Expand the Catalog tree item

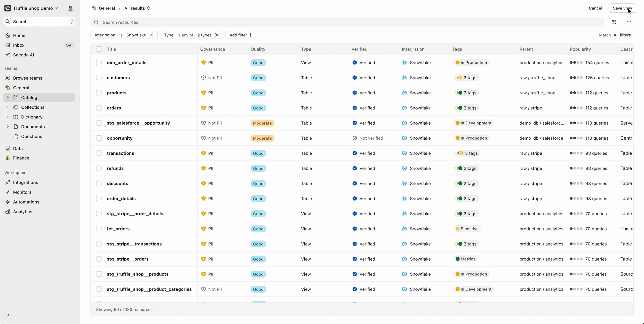point(8,97)
